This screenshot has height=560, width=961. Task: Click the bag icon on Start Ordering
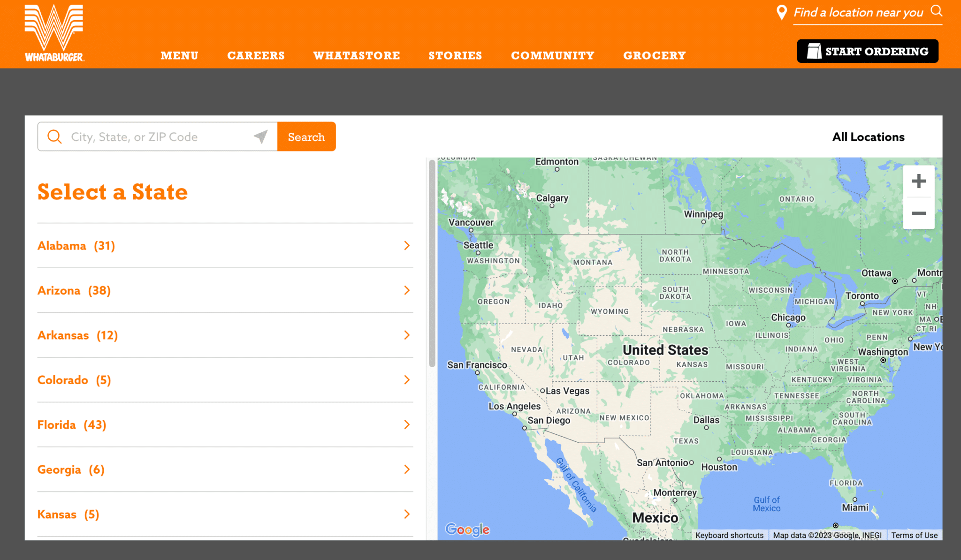click(814, 51)
